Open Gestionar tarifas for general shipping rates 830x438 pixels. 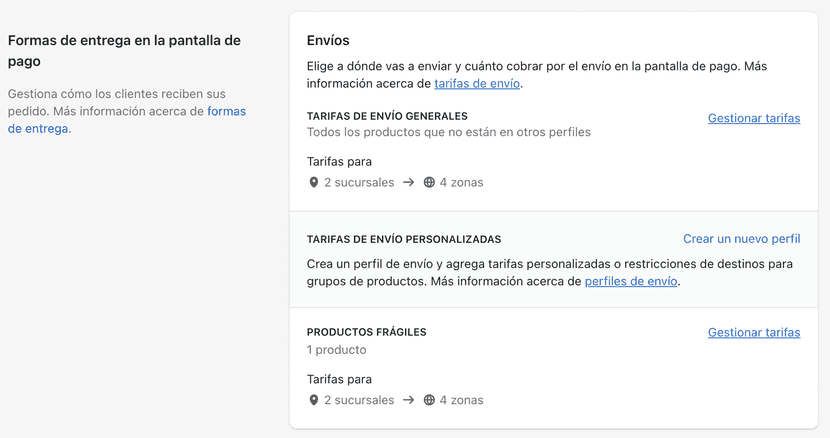(753, 118)
